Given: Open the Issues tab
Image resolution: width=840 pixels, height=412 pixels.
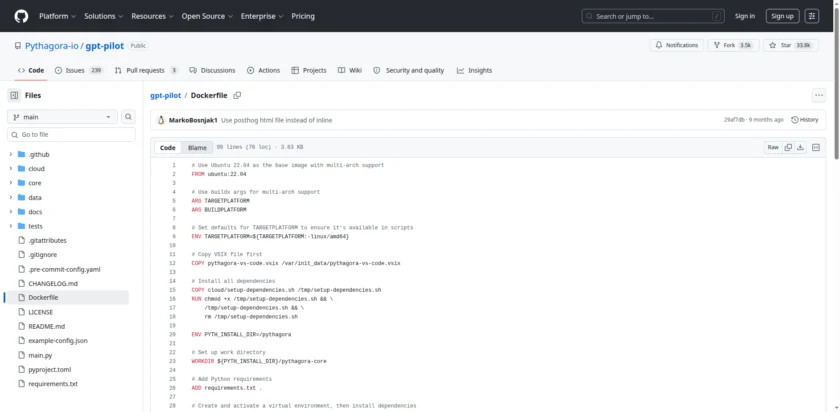Looking at the screenshot, I should coord(78,70).
